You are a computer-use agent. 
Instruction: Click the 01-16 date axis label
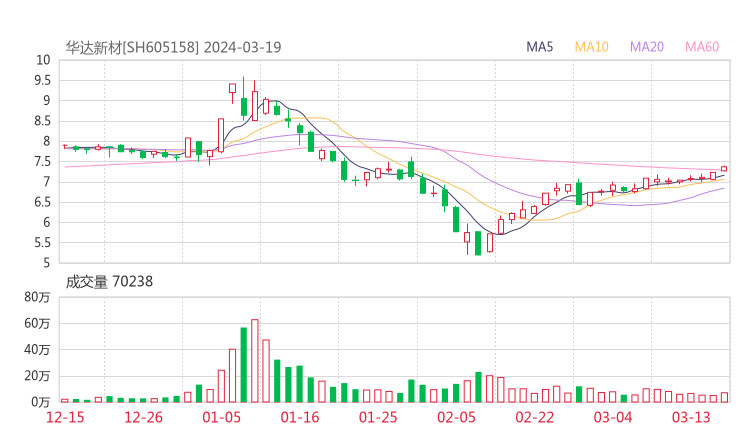[x=300, y=417]
